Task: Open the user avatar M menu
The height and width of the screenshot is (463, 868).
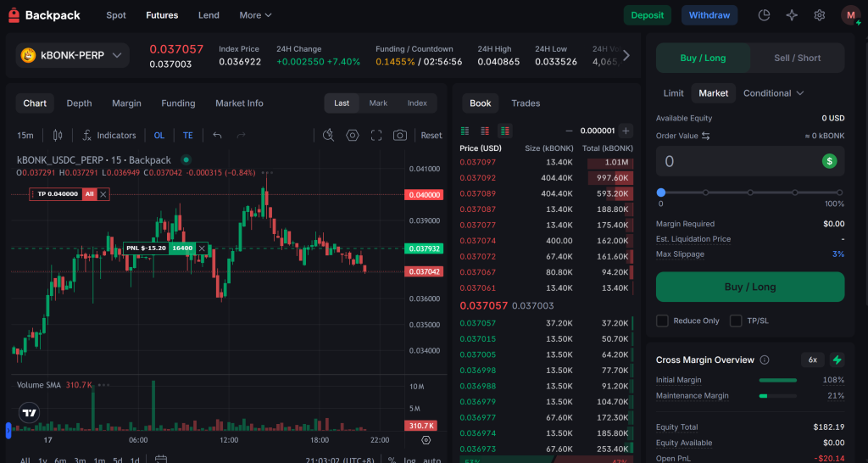Action: (x=850, y=15)
